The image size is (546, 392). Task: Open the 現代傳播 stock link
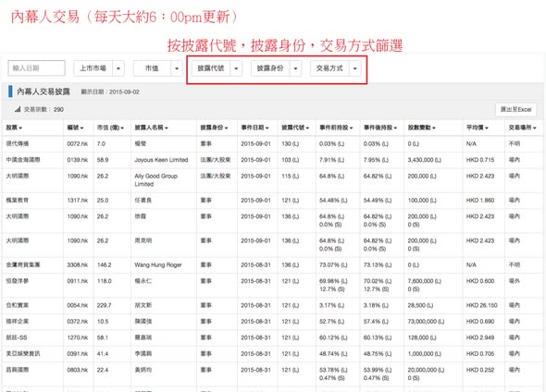tap(18, 143)
